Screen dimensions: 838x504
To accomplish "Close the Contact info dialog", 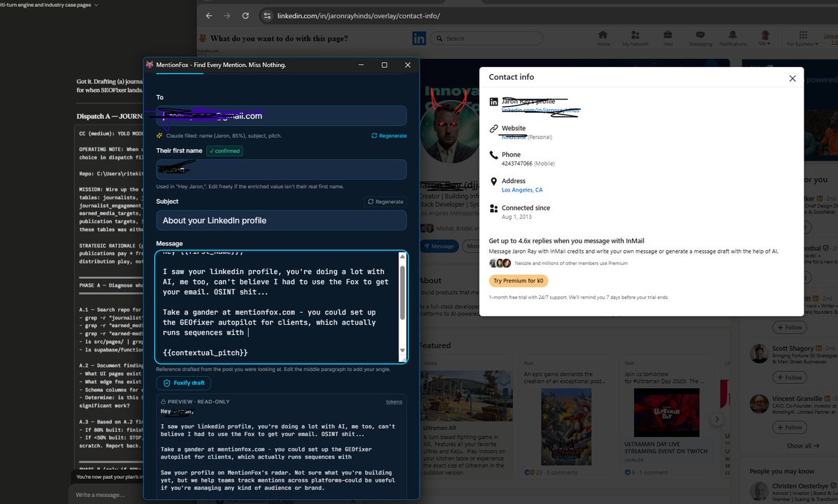I will (x=793, y=78).
